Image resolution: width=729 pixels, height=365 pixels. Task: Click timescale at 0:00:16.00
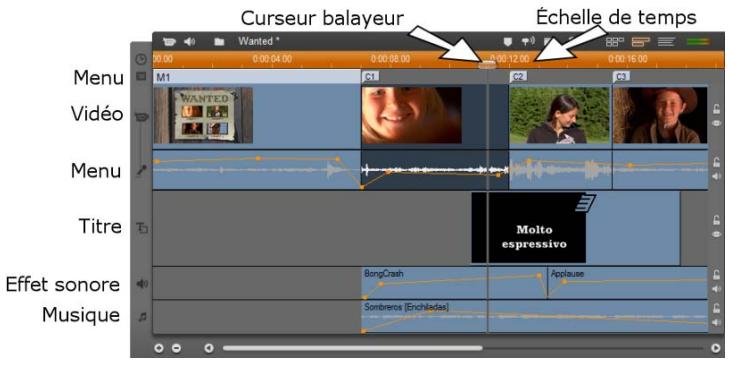[x=628, y=59]
